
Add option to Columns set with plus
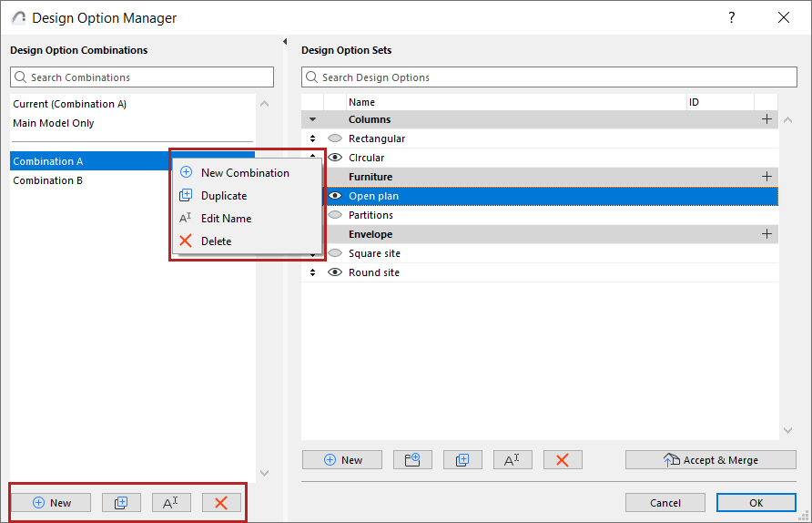pyautogui.click(x=767, y=119)
